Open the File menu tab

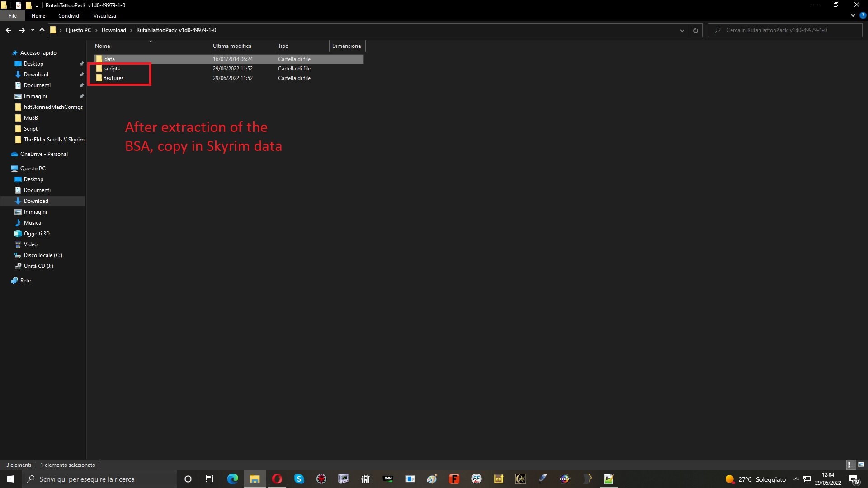13,16
